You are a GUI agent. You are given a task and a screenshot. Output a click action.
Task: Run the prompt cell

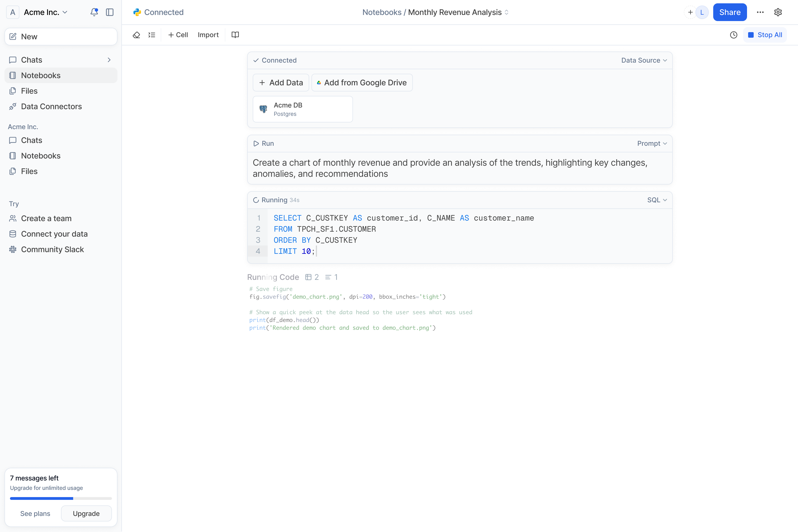coord(264,144)
